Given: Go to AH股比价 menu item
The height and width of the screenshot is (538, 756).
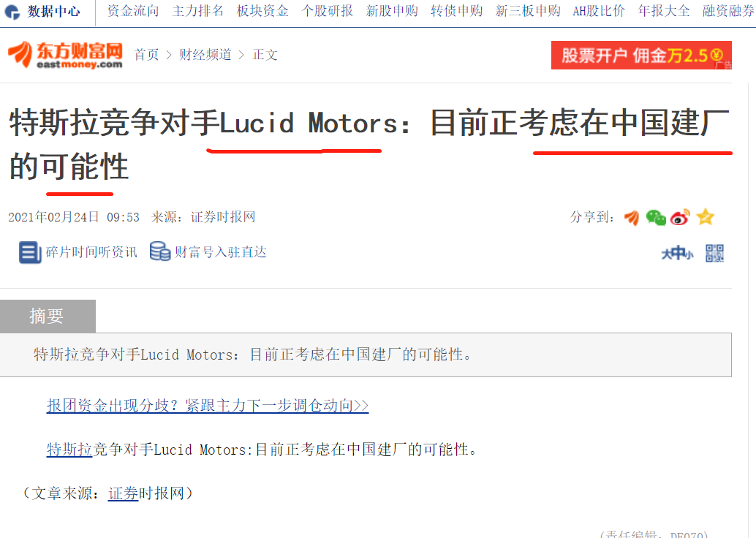Looking at the screenshot, I should tap(598, 11).
